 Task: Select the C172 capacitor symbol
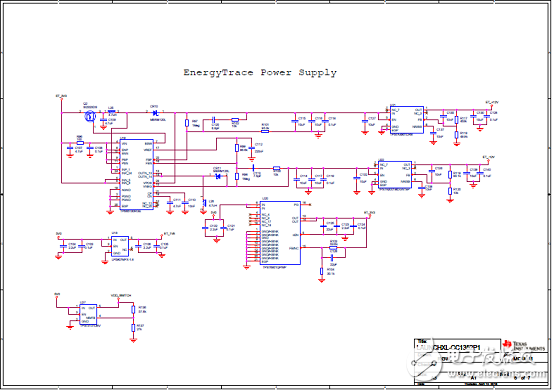[x=251, y=148]
